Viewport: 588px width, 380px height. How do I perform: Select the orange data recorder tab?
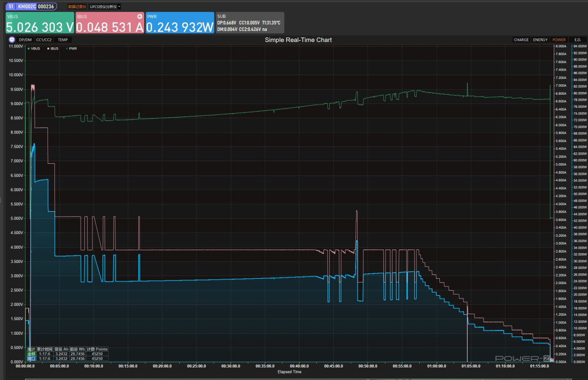tap(77, 7)
